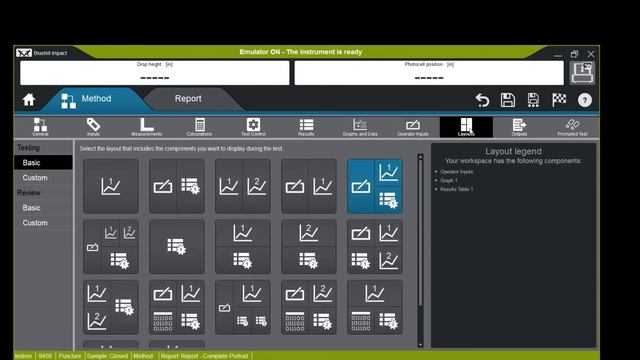Choose operator input, Graph 1, raw data, results layout

point(177,307)
